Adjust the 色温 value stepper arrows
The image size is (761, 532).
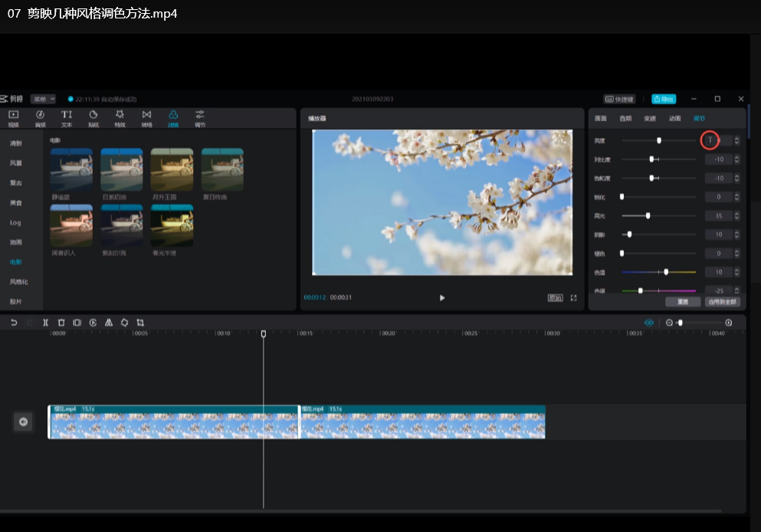[736, 272]
